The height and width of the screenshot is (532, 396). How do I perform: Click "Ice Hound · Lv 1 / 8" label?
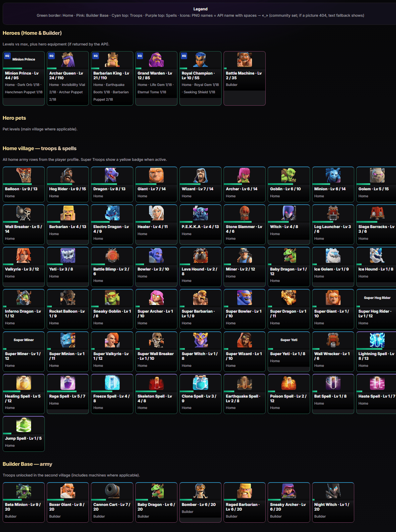(x=376, y=269)
